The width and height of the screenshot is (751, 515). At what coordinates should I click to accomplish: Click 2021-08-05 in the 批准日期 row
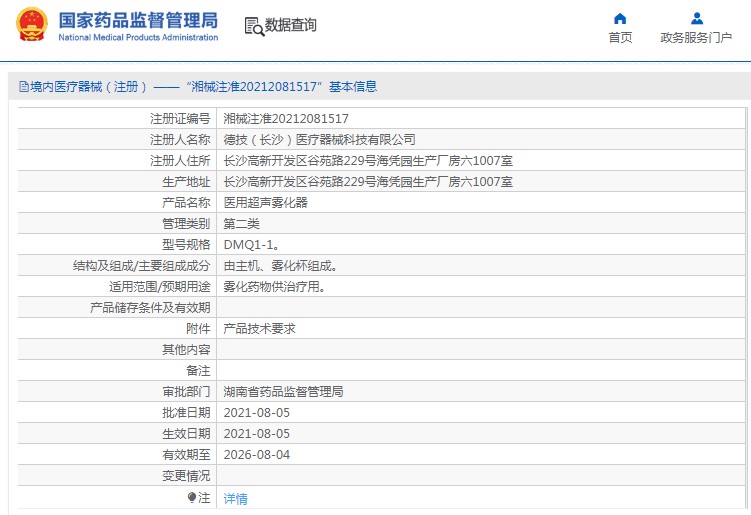257,413
